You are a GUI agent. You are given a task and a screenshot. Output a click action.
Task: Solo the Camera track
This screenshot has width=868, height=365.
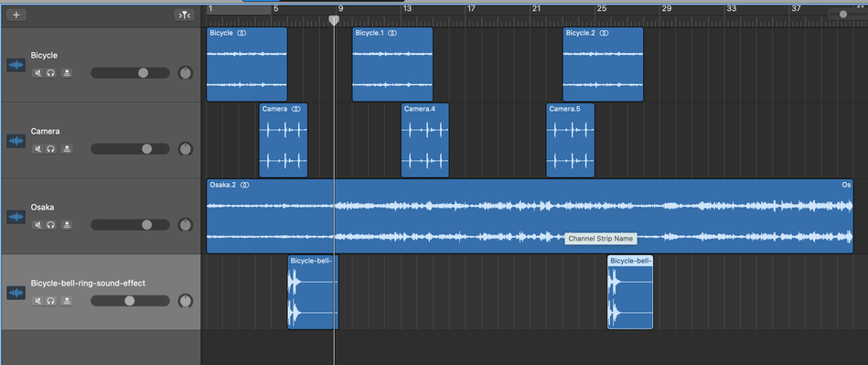(51, 148)
